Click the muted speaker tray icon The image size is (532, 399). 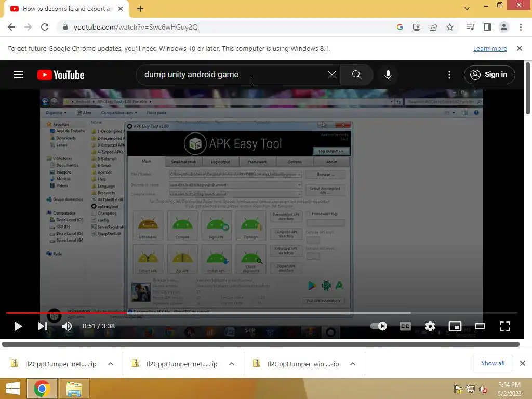coord(483,389)
